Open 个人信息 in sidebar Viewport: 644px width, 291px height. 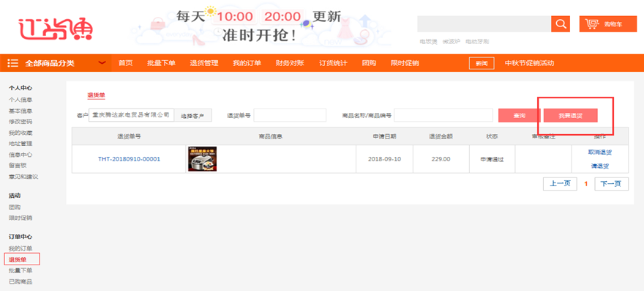point(20,100)
